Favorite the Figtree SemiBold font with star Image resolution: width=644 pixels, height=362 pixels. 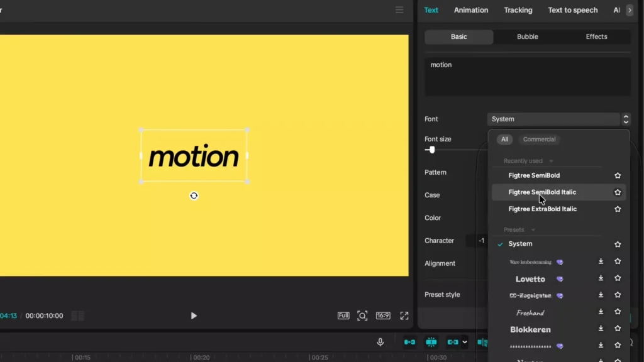(618, 176)
